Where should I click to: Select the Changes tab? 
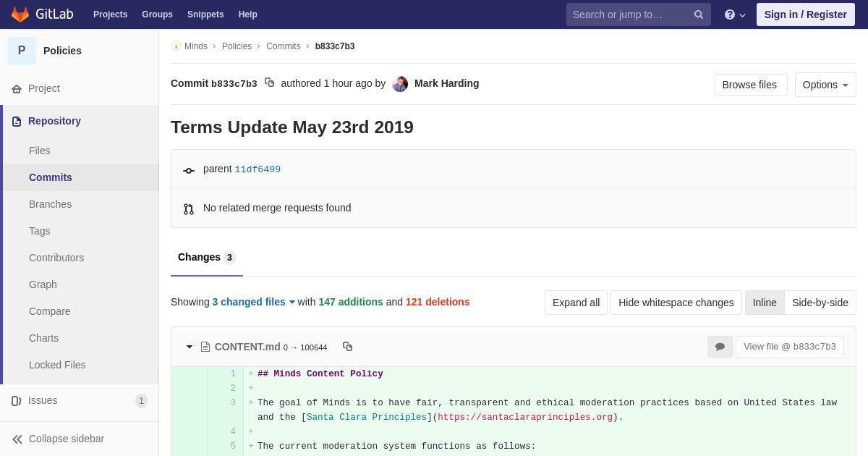207,258
